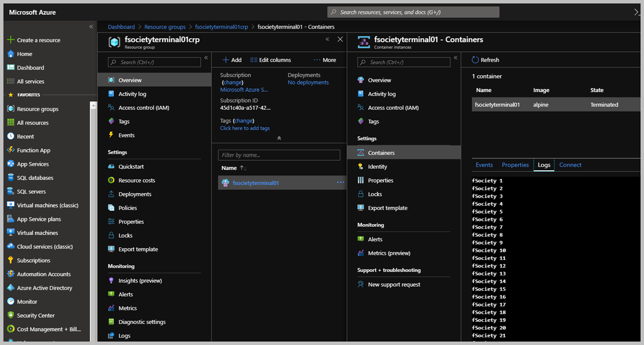Viewport: 644px width, 345px height.
Task: Open Cost Management + Billing icon
Action: point(11,329)
